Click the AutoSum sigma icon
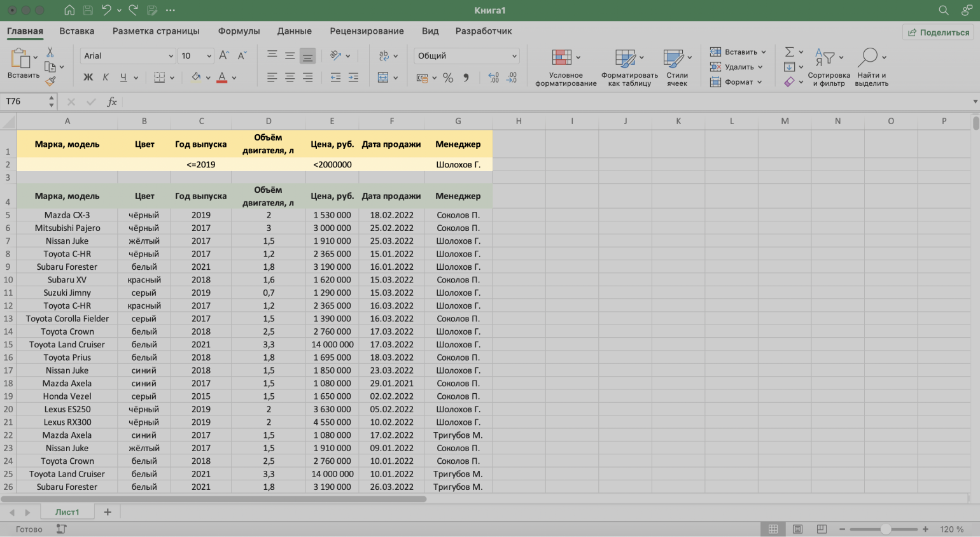Viewport: 980px width, 537px height. [x=789, y=52]
